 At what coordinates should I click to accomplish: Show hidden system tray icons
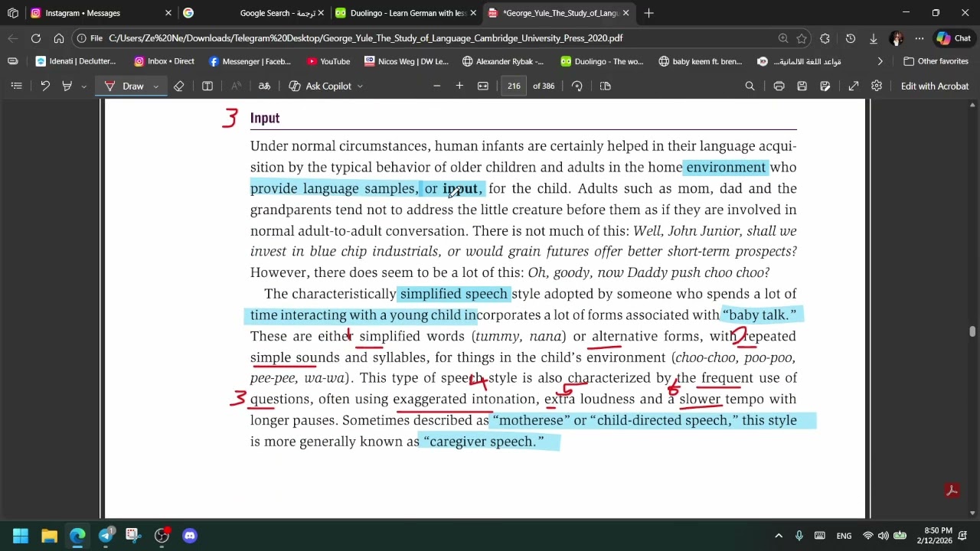click(779, 536)
